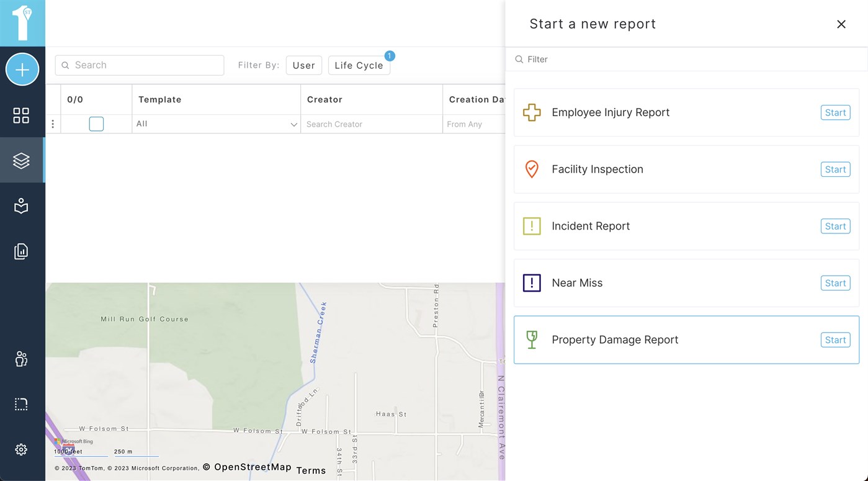The height and width of the screenshot is (481, 868).
Task: Start an Incident Report
Action: [834, 226]
